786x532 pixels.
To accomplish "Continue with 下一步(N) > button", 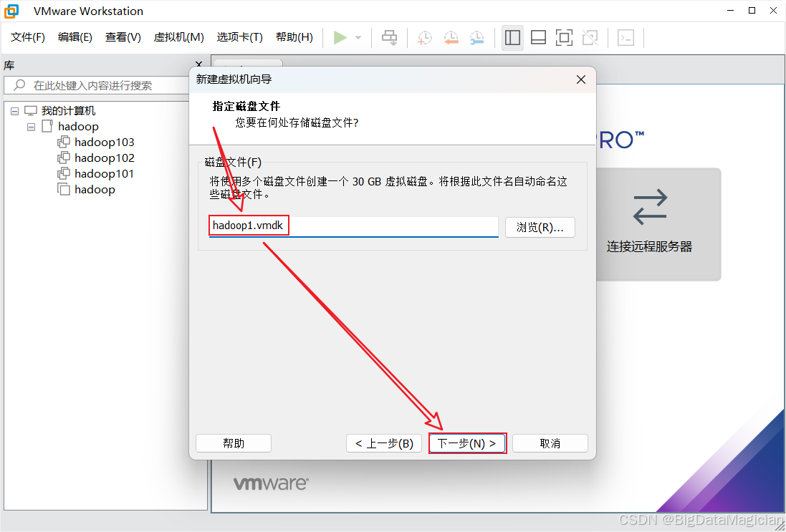I will tap(467, 443).
